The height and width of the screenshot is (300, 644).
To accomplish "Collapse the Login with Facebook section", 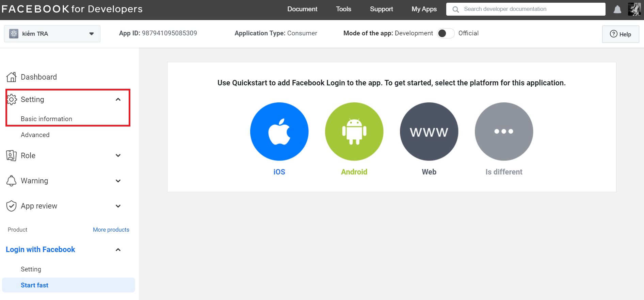I will [118, 250].
